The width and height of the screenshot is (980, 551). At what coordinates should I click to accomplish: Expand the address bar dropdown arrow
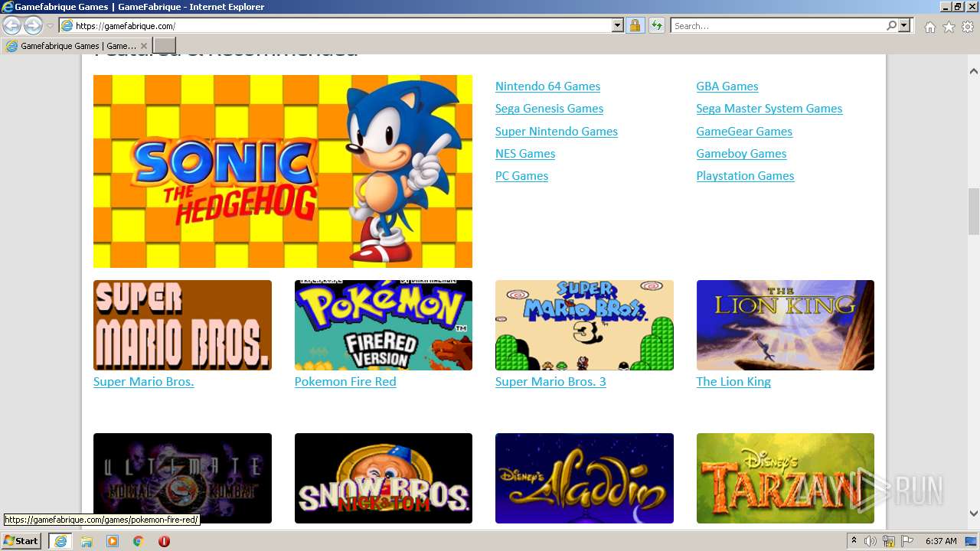pos(618,26)
